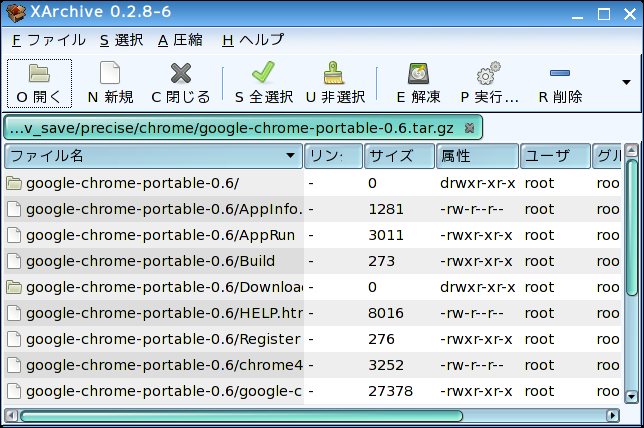Sort by ユーザ column header
This screenshot has height=428, width=644.
pos(555,156)
